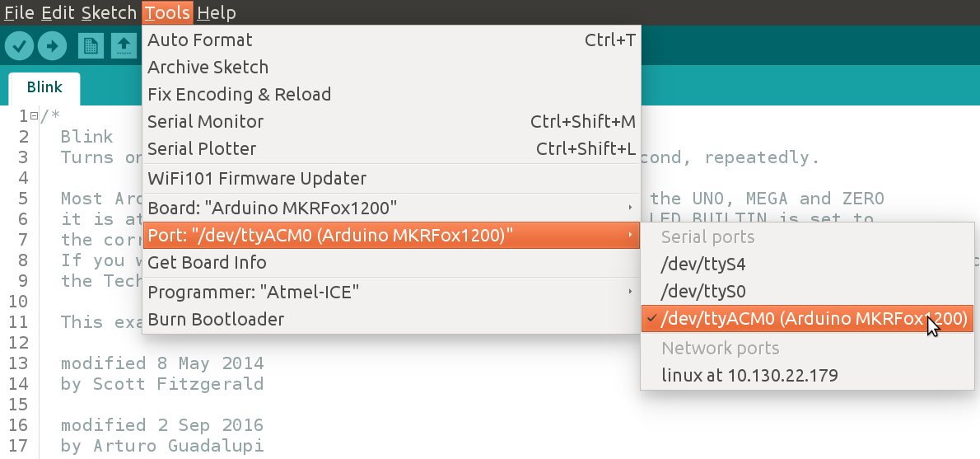Open the Serial Plotter
980x459 pixels.
391,149
